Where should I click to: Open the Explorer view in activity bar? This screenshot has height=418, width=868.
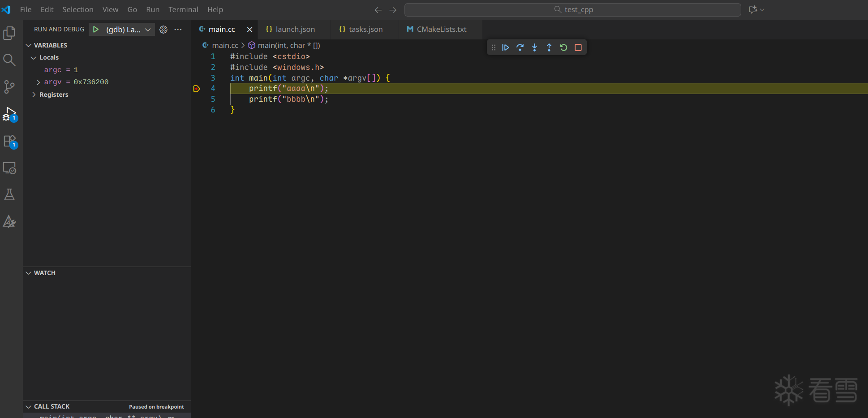click(9, 33)
